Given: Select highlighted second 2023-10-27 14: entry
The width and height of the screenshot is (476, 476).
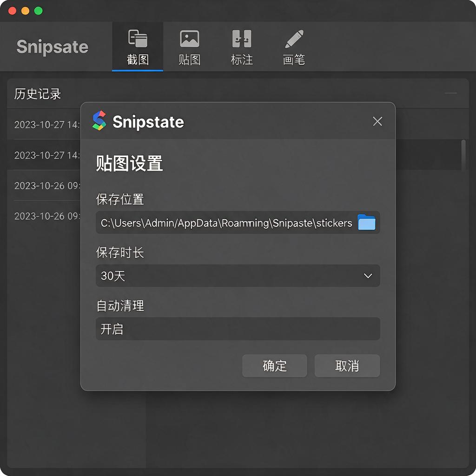Looking at the screenshot, I should pyautogui.click(x=47, y=155).
